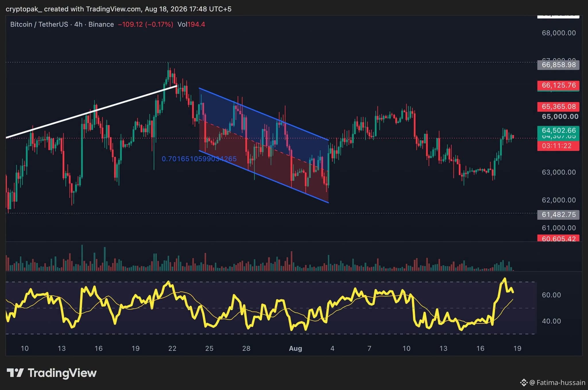
Task: Select the 25 date on time axis
Action: 209,348
